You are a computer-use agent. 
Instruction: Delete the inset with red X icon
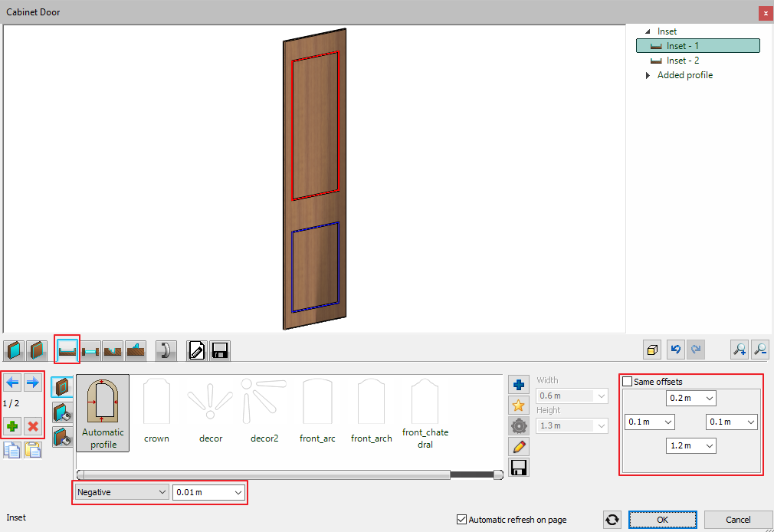(x=33, y=425)
